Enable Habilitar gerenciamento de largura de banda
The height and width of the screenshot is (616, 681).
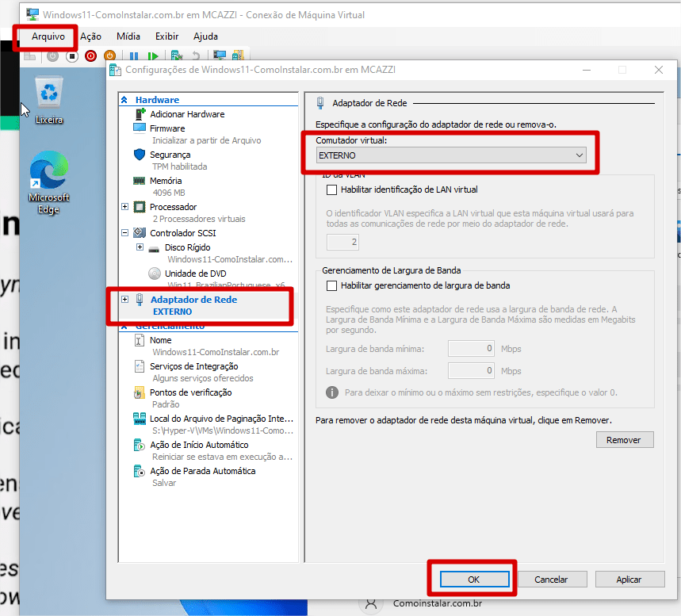tap(332, 286)
